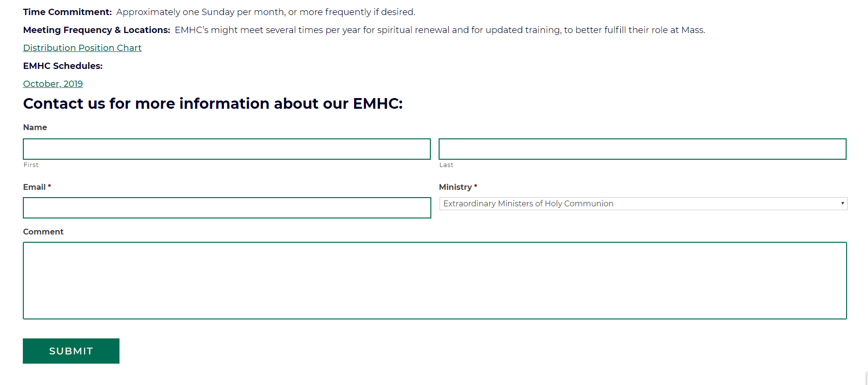Click the Comment field label
The image size is (868, 385).
coord(43,232)
